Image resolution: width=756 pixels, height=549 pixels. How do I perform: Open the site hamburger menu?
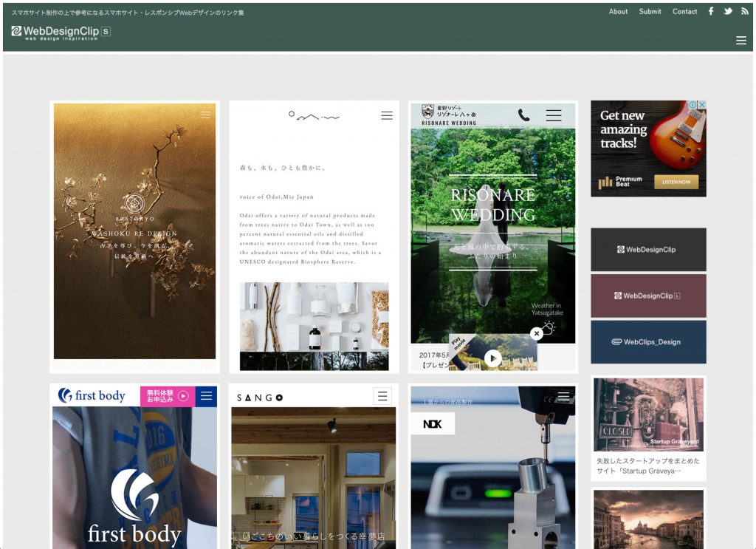pos(741,41)
